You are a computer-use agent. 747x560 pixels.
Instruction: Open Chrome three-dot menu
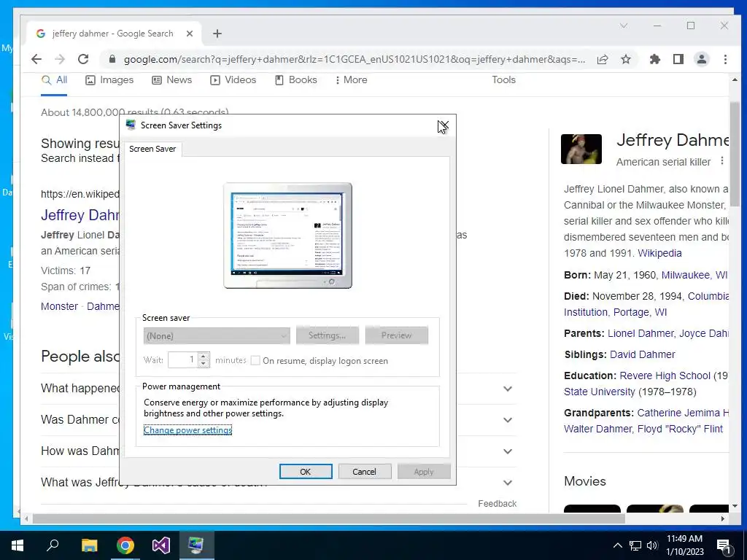pyautogui.click(x=725, y=59)
